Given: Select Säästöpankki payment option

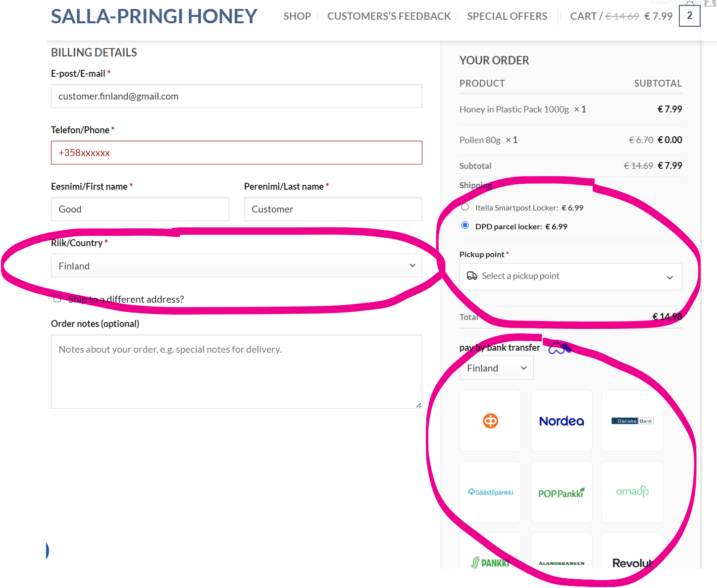Looking at the screenshot, I should click(490, 492).
